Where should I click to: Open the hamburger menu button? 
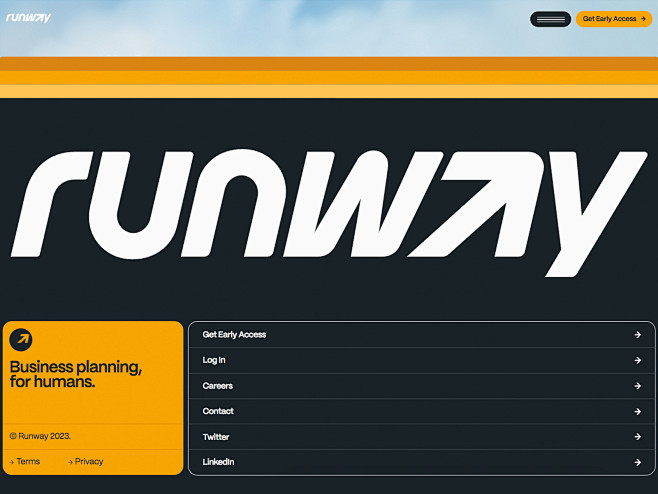point(550,19)
